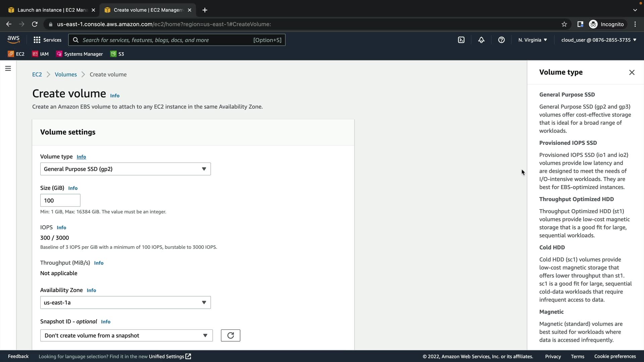The height and width of the screenshot is (362, 644).
Task: Open Cookie preferences in footer
Action: (615, 356)
